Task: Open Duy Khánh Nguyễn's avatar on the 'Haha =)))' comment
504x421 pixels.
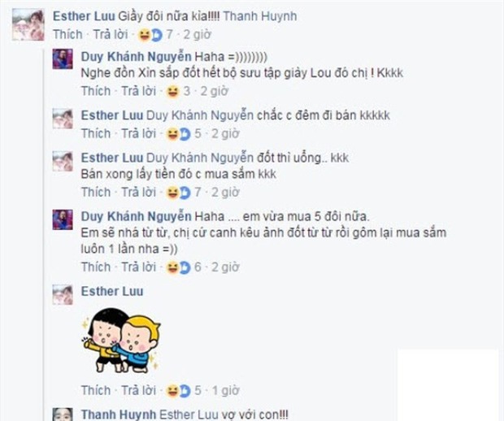Action: [63, 59]
